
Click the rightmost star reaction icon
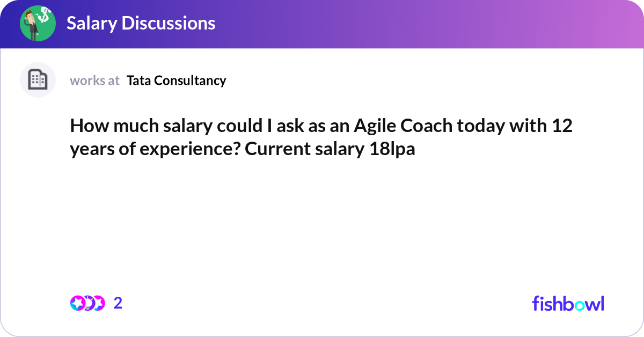(x=98, y=303)
